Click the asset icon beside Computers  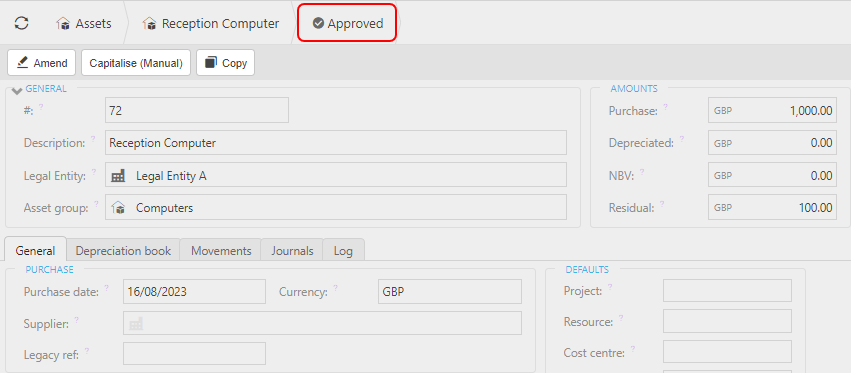pyautogui.click(x=118, y=207)
